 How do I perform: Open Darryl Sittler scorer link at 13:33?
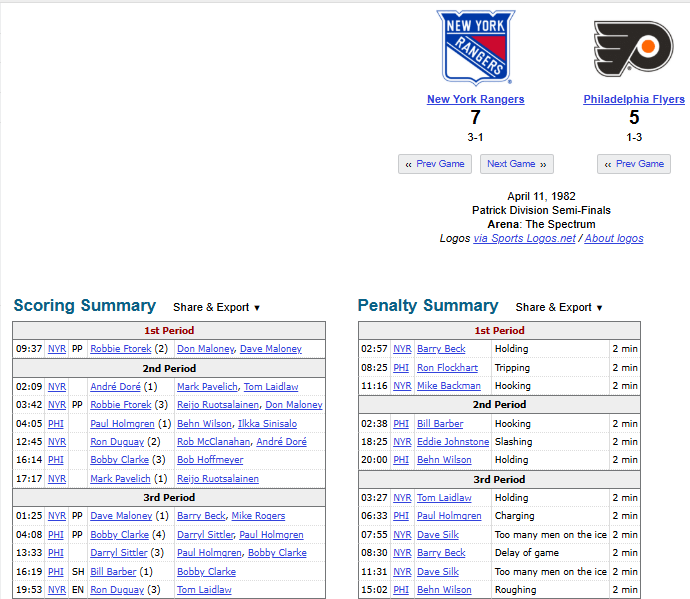pos(119,553)
